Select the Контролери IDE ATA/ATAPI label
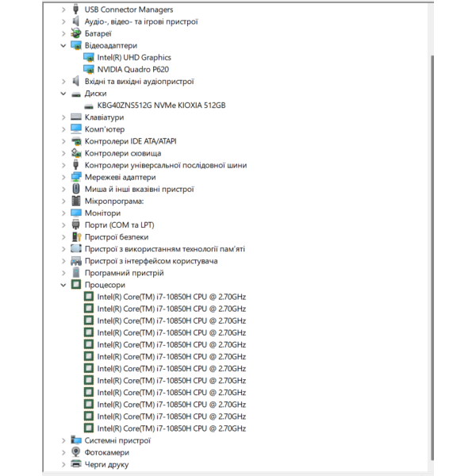 click(131, 141)
